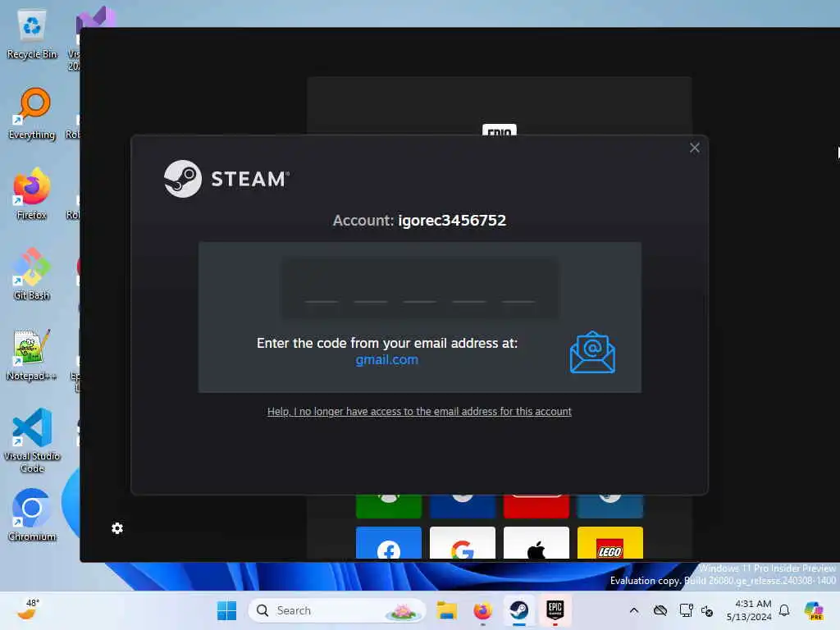Open the Windows Start menu
This screenshot has width=840, height=630.
coord(226,610)
